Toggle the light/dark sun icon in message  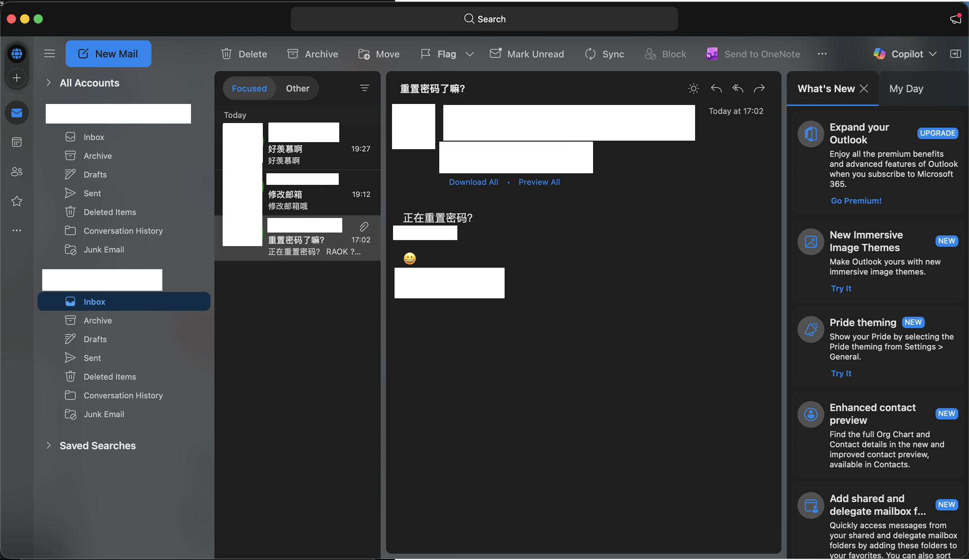click(x=694, y=88)
